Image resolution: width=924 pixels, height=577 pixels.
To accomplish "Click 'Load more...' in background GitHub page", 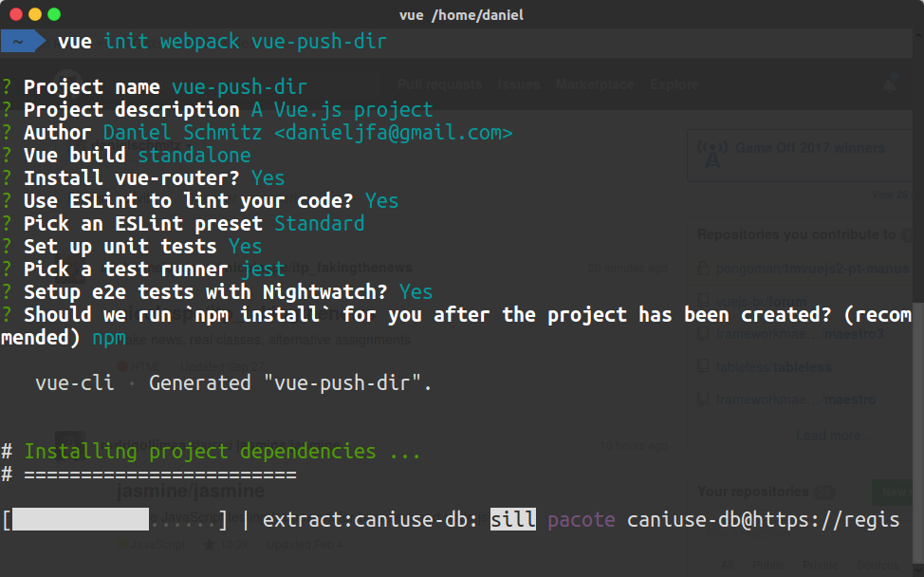I will (835, 436).
